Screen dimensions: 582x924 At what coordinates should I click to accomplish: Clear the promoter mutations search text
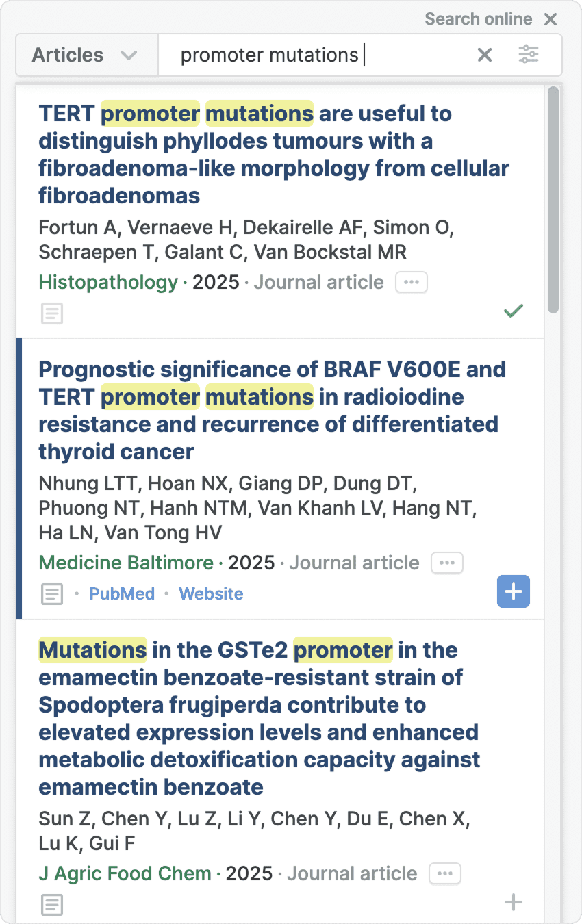(485, 55)
